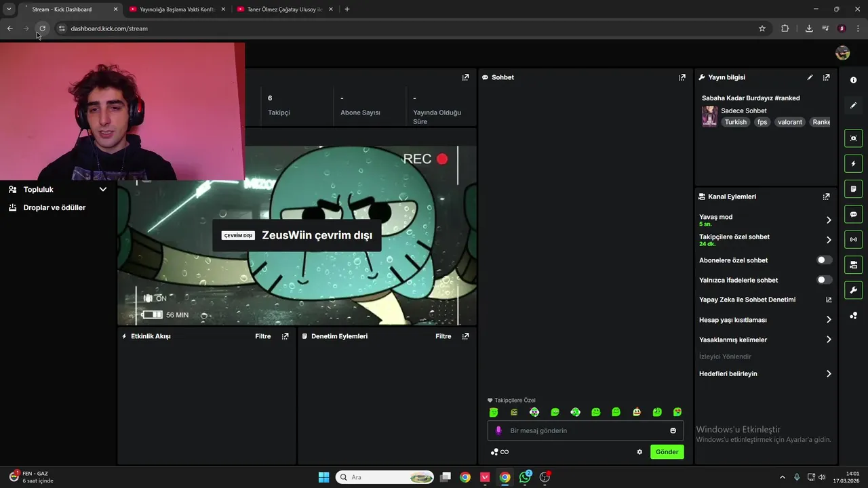Viewport: 868px width, 488px height.
Task: Click the taskbar search box Ara
Action: pyautogui.click(x=385, y=477)
